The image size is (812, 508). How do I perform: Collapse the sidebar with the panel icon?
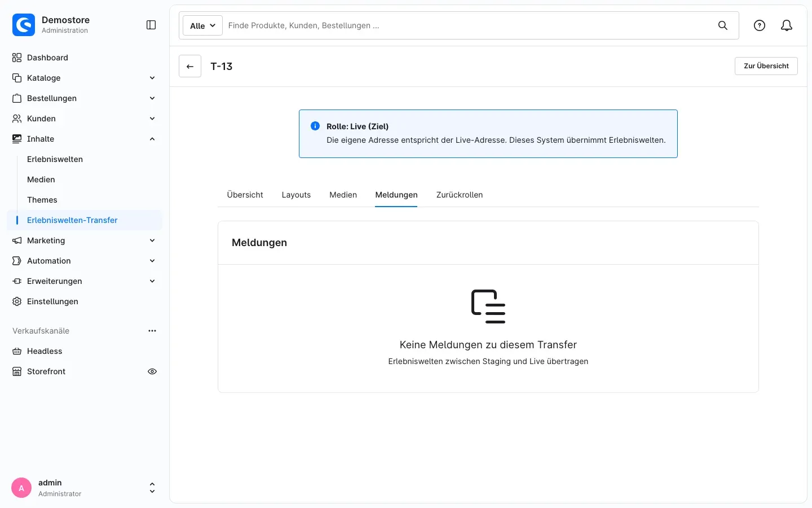click(x=151, y=25)
